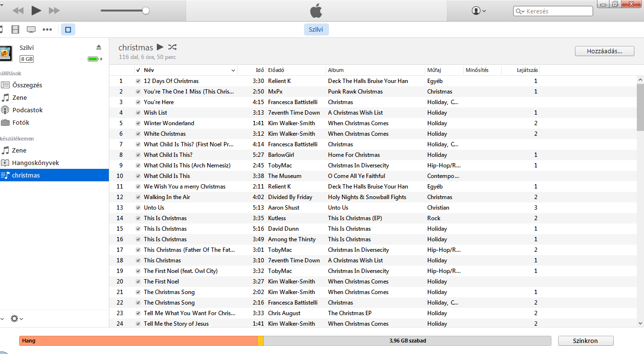Open Fotók in sidebar

click(x=21, y=122)
